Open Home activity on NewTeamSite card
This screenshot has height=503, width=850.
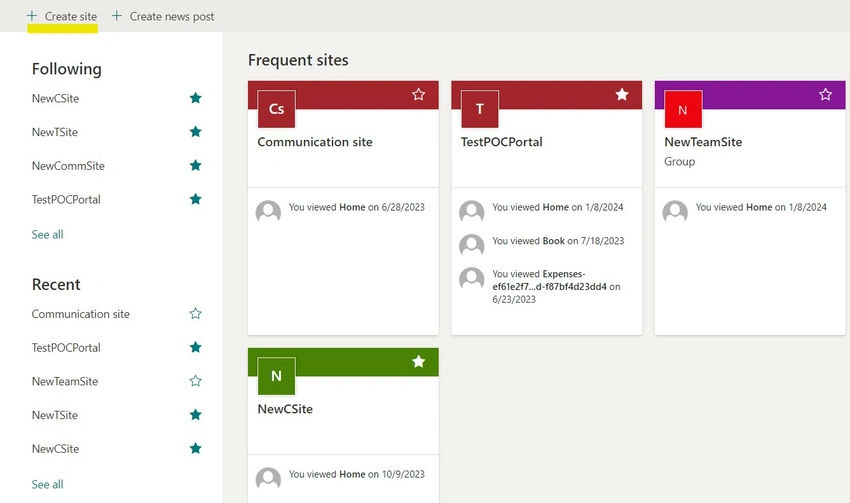click(761, 207)
